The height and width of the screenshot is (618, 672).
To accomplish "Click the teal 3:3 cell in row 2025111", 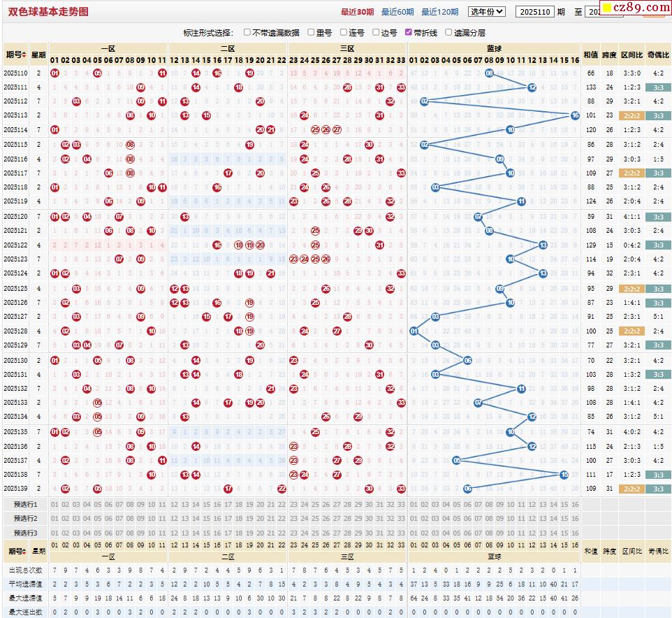I will point(658,87).
